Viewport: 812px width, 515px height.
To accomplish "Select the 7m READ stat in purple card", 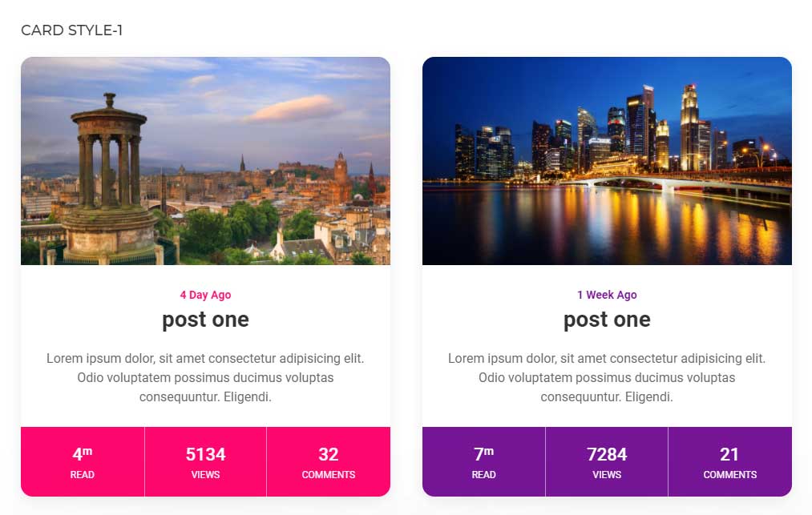I will 483,461.
